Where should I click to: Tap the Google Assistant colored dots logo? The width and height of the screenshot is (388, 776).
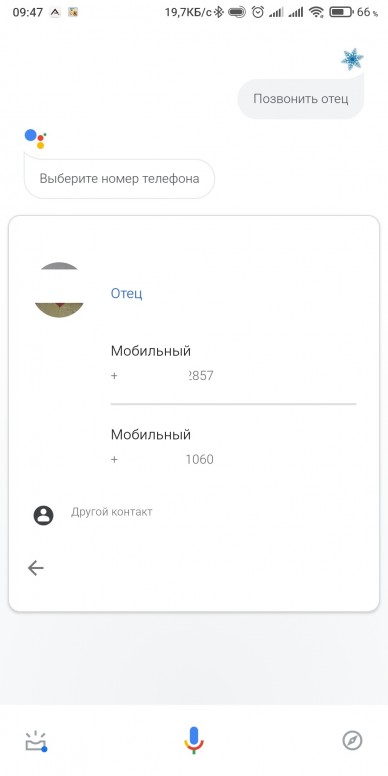(x=35, y=139)
